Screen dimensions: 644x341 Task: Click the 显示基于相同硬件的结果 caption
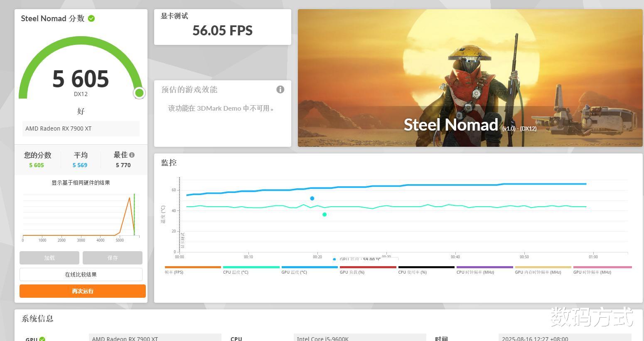tap(81, 183)
